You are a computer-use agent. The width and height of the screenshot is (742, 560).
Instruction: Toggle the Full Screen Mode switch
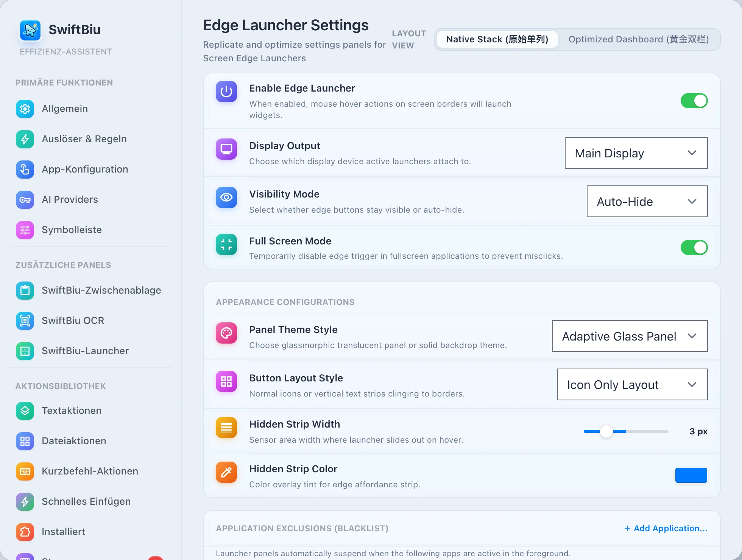(x=694, y=247)
